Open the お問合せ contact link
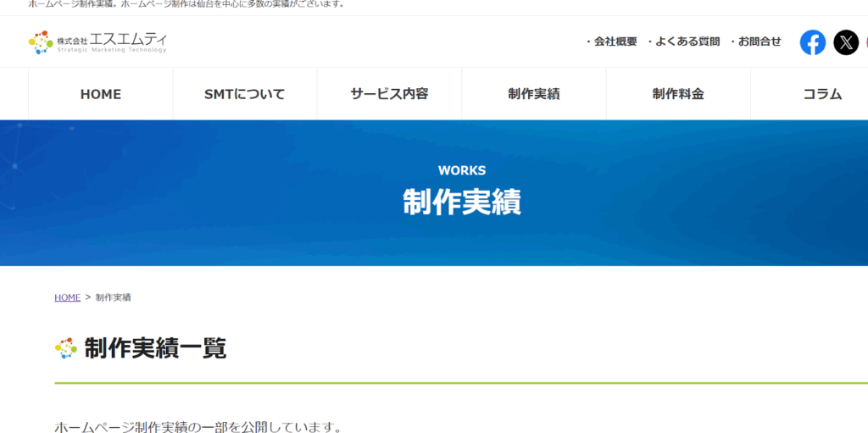Image resolution: width=868 pixels, height=433 pixels. pyautogui.click(x=755, y=42)
